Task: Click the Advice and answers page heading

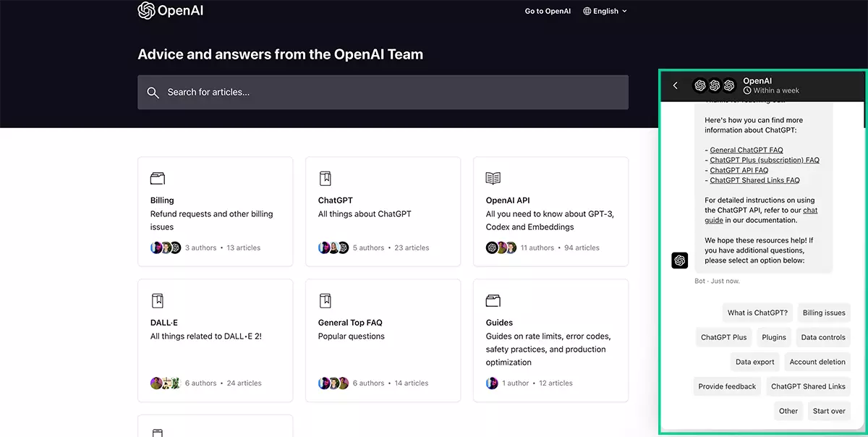Action: (281, 54)
